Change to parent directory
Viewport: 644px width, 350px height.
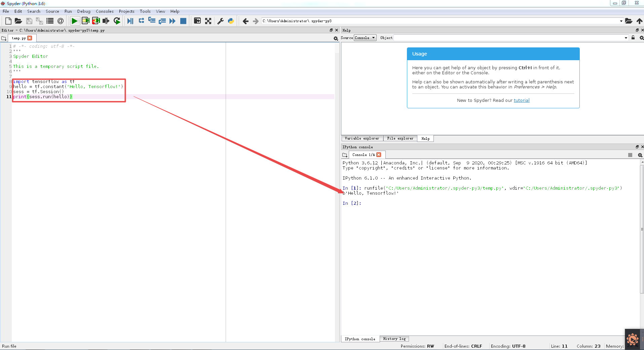pyautogui.click(x=639, y=21)
